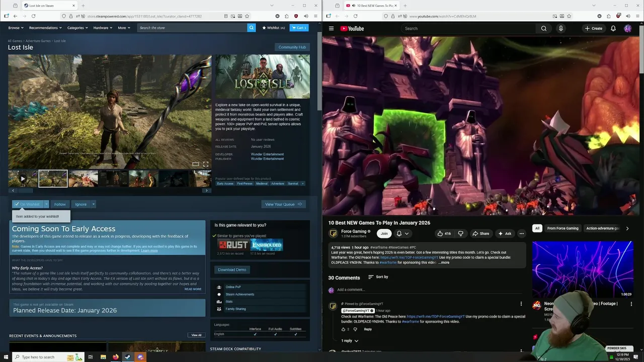Click the Ask button
This screenshot has width=644, height=362.
coord(505,233)
